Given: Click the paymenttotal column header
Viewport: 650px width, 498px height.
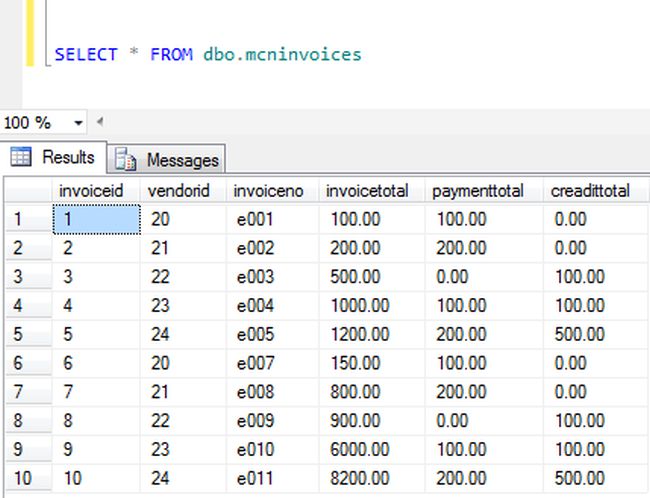Looking at the screenshot, I should pos(478,191).
